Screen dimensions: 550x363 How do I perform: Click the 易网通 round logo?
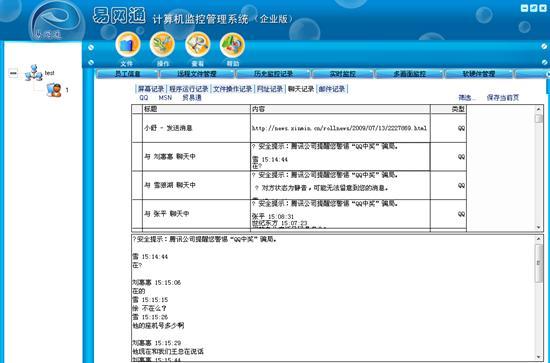tap(56, 21)
